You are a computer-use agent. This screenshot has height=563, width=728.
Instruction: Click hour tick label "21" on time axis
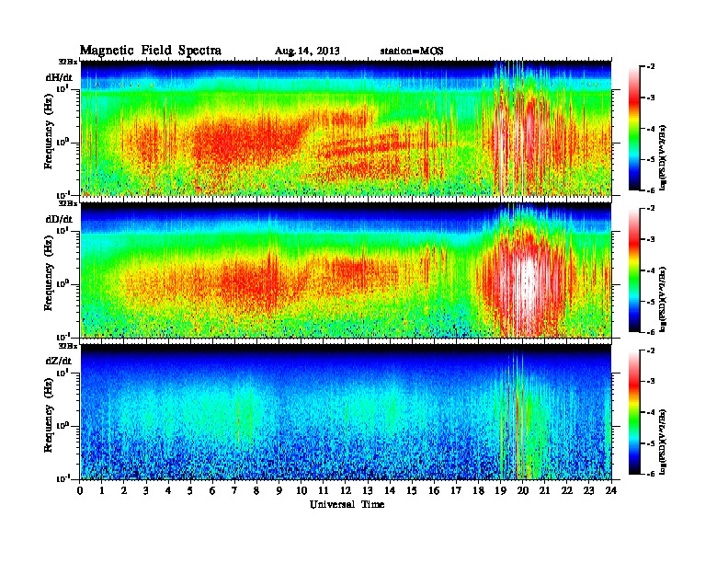pyautogui.click(x=545, y=491)
